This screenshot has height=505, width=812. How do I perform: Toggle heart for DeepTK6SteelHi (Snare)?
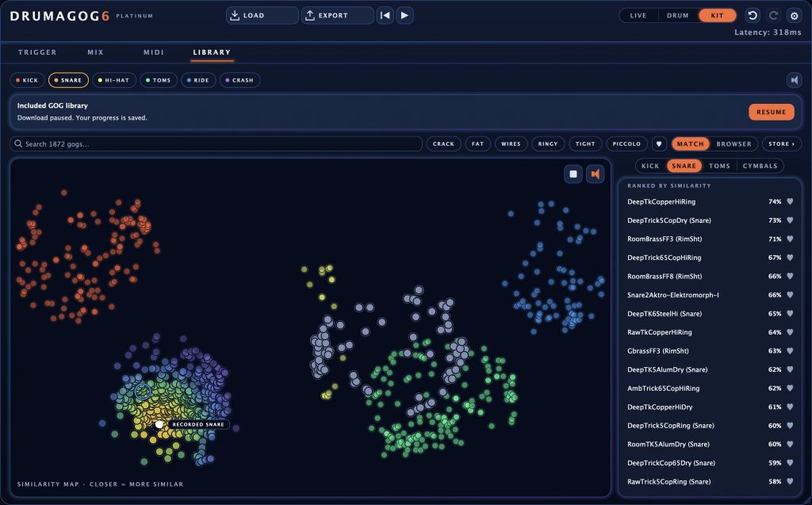point(790,313)
